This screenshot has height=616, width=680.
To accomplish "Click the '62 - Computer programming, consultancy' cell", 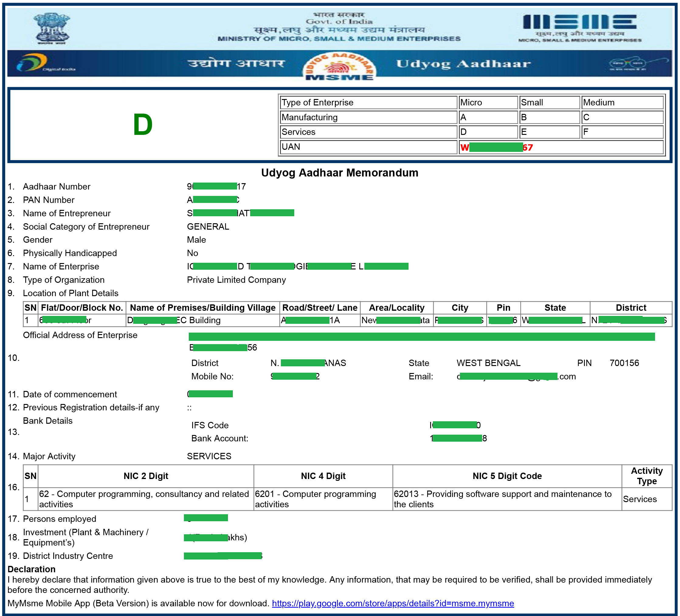I will (146, 499).
